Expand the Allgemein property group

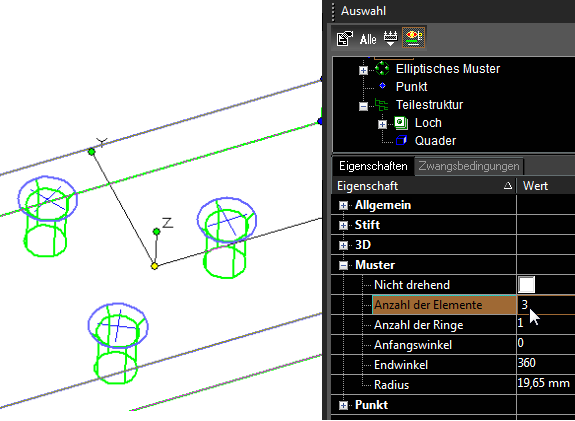[343, 205]
